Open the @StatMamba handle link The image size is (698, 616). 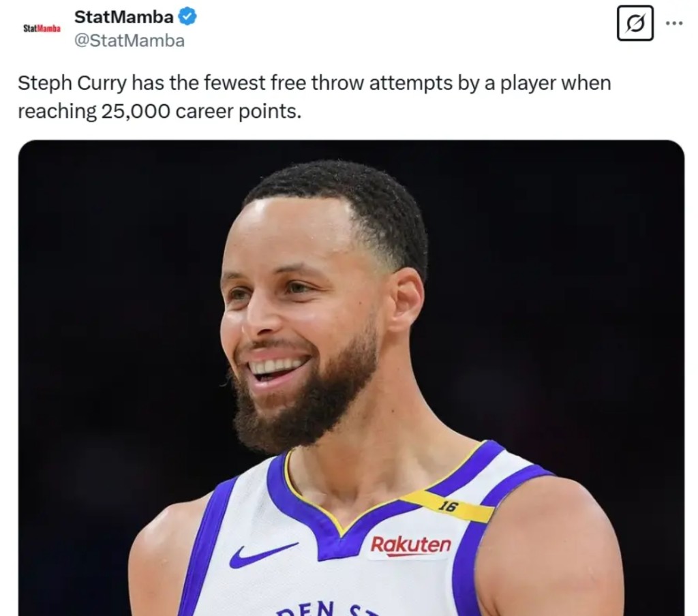pos(129,41)
